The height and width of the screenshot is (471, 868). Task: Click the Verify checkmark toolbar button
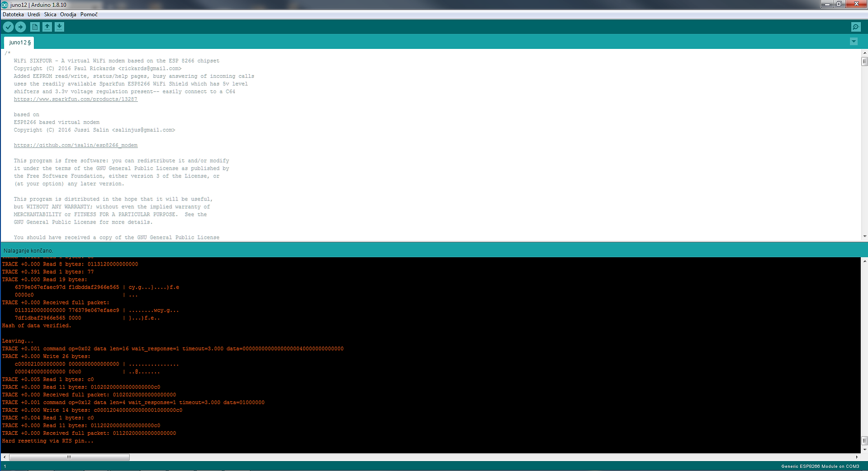pyautogui.click(x=8, y=27)
